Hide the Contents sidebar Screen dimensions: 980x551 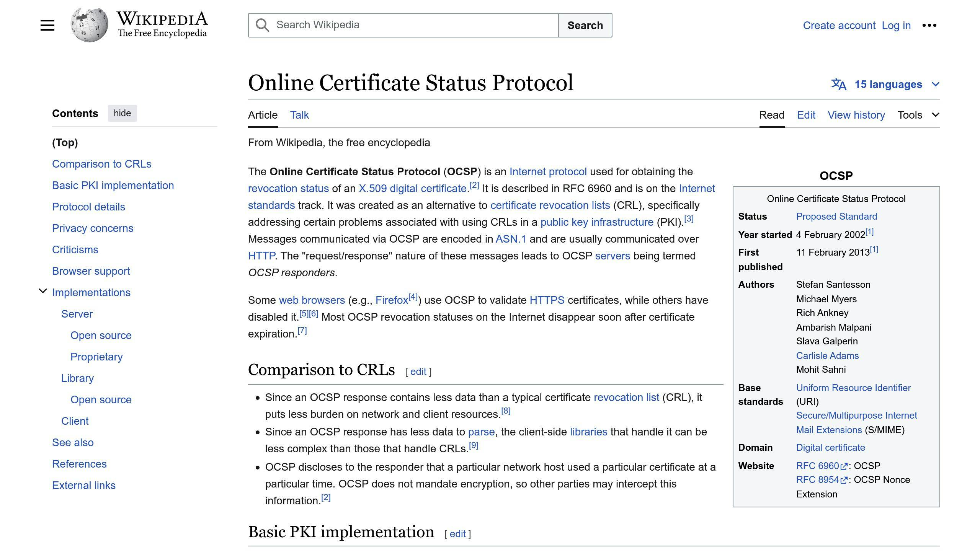tap(122, 113)
